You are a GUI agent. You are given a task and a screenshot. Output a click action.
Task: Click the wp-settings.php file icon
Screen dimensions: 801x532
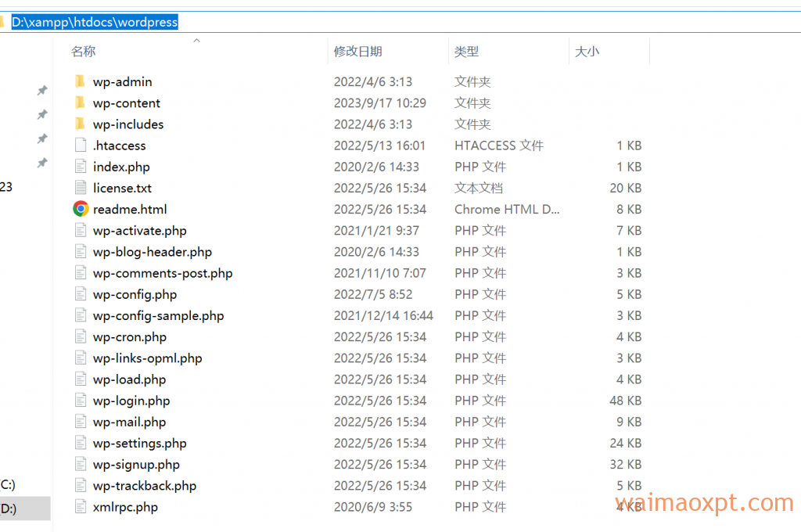tap(81, 443)
